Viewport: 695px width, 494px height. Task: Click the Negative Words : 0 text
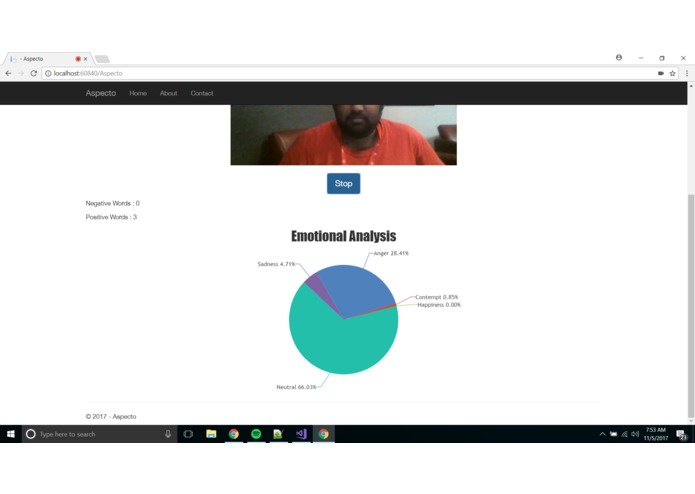tap(113, 203)
